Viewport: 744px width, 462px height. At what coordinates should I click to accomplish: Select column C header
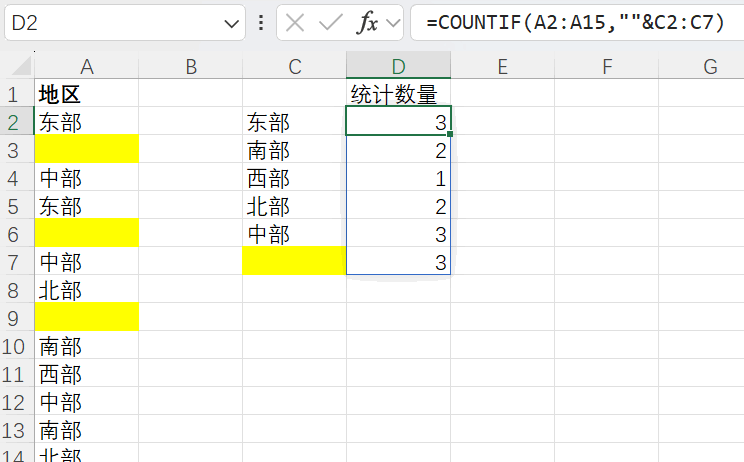click(295, 66)
